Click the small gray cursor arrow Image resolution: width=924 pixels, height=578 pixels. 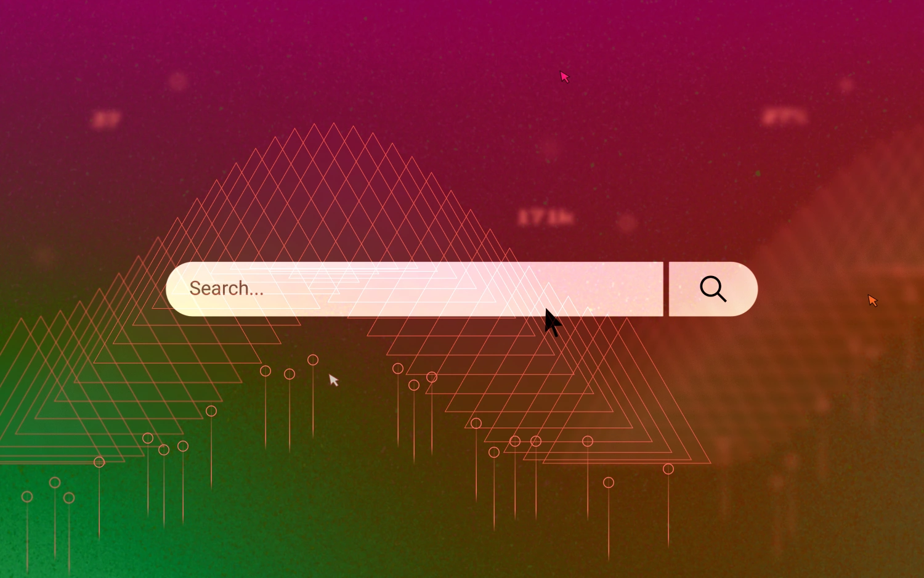tap(334, 380)
